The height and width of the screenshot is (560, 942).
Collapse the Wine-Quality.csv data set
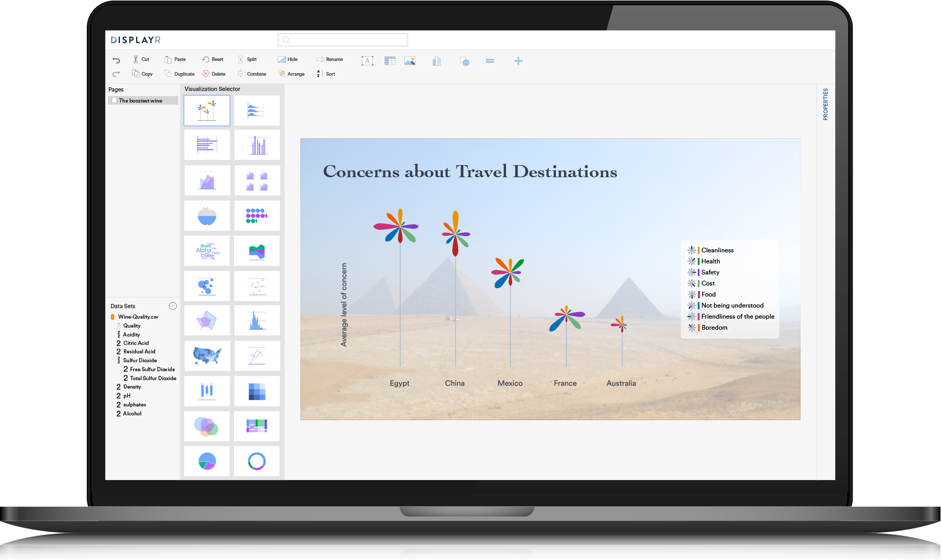(112, 316)
